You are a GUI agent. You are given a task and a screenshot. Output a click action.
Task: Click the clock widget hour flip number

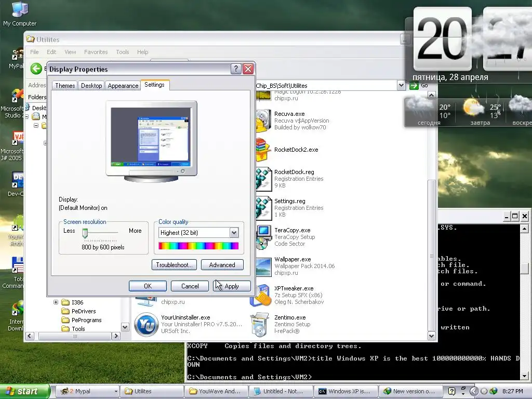point(443,39)
